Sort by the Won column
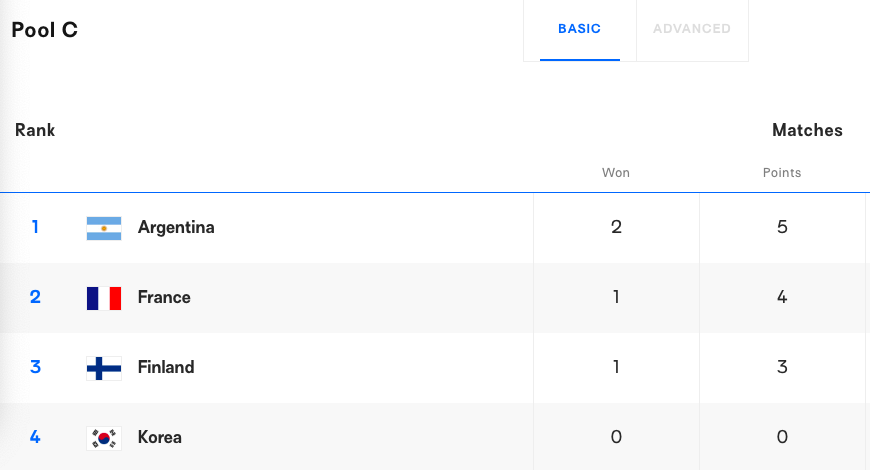 coord(616,173)
